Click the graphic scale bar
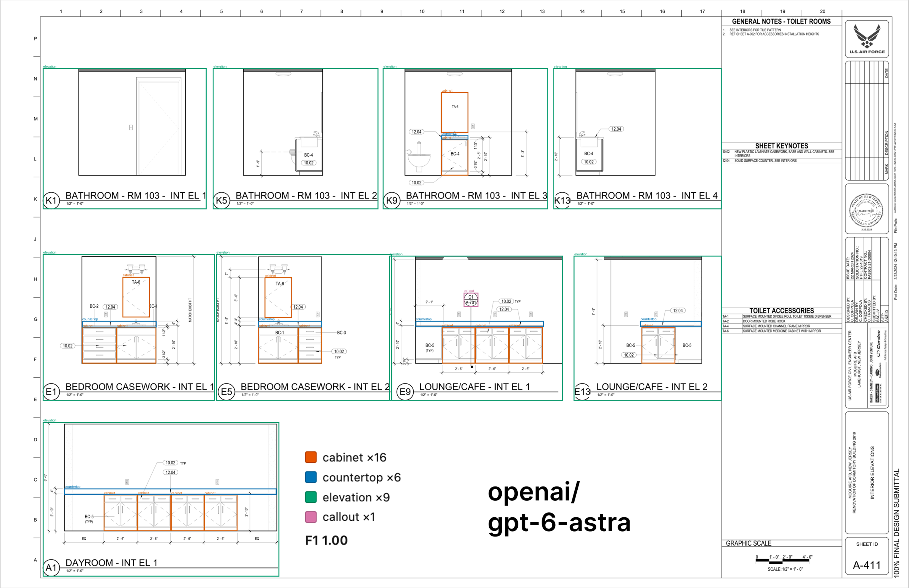Screen dimensions: 909x588 click(783, 561)
